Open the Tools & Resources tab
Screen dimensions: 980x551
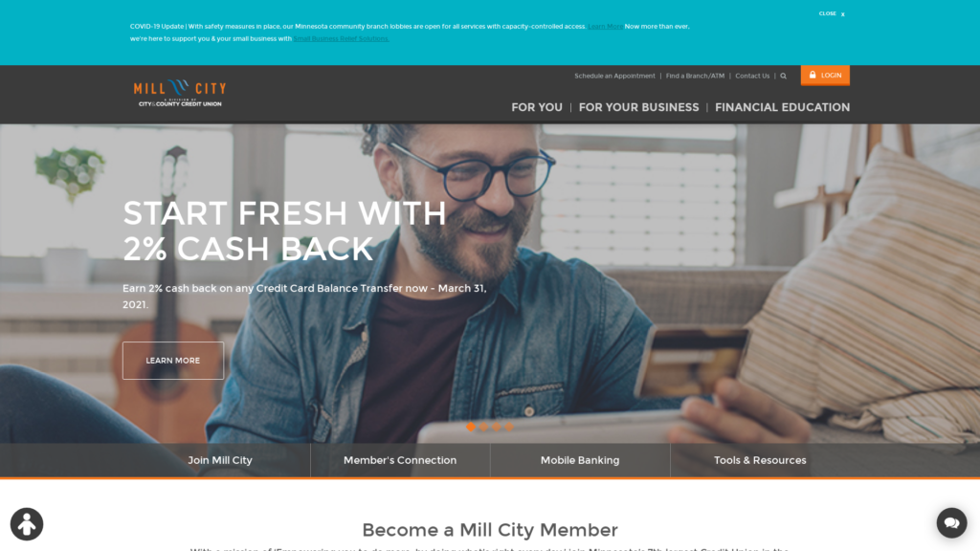pos(760,460)
